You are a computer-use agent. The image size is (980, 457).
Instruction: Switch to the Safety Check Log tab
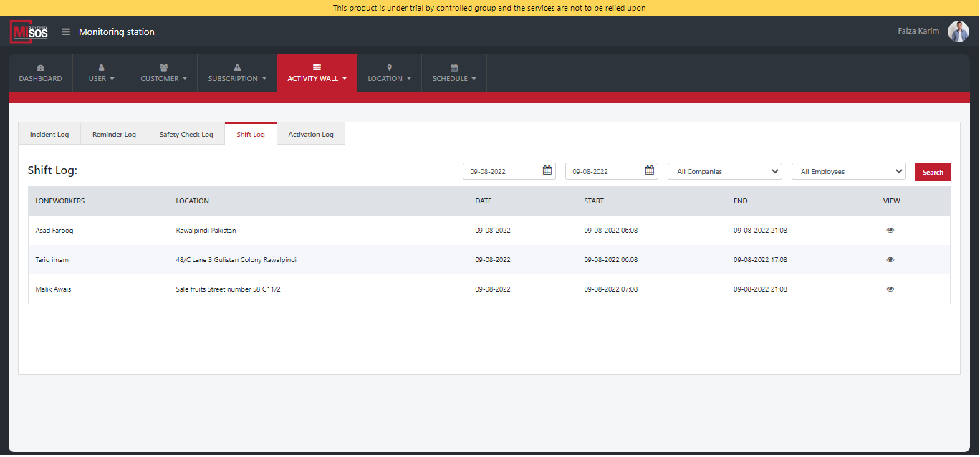186,135
